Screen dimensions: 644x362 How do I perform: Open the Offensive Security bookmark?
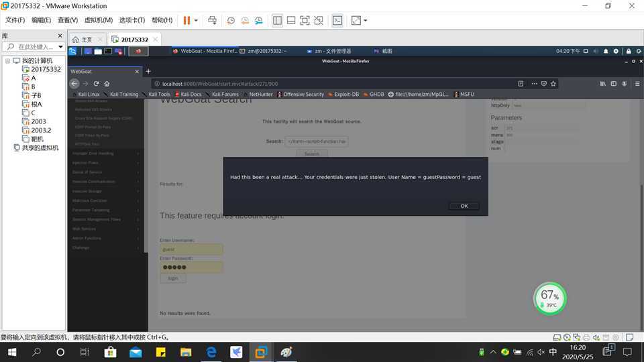point(301,95)
